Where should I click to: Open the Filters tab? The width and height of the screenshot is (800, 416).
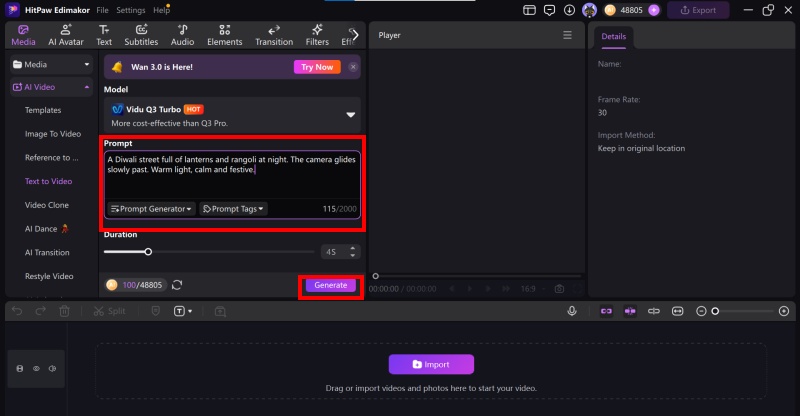pos(317,35)
